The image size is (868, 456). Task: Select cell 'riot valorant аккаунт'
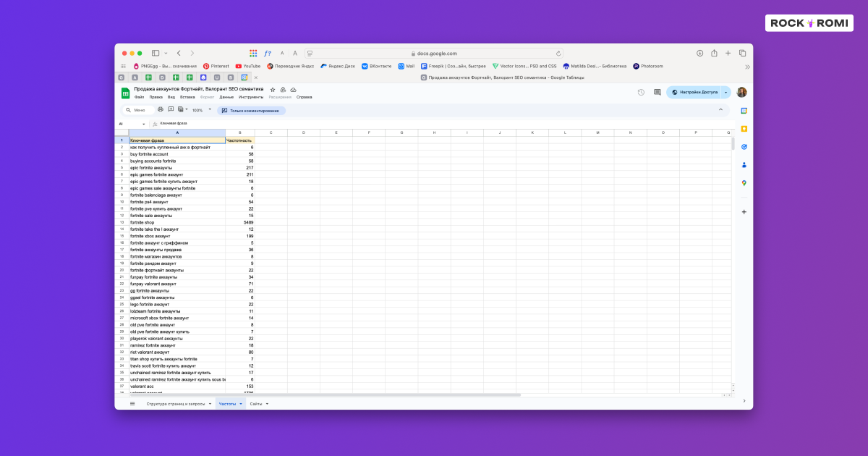(x=177, y=352)
